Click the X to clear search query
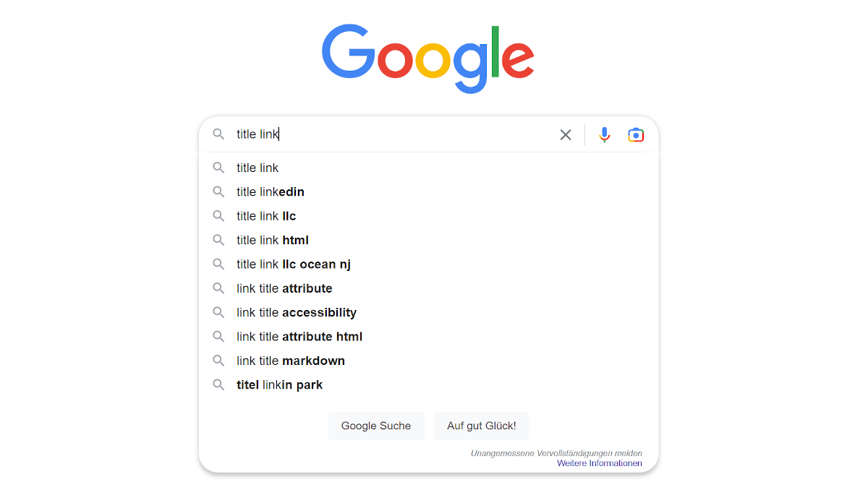Viewport: 868px width, 495px height. 565,134
